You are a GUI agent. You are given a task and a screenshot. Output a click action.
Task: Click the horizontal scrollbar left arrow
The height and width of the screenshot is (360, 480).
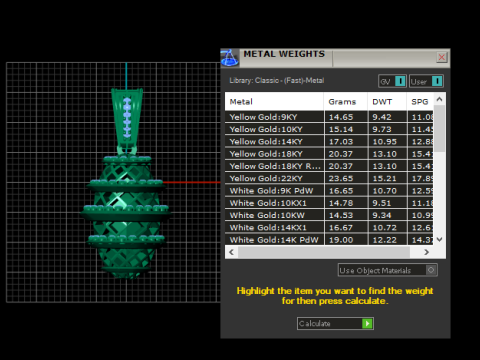[232, 252]
